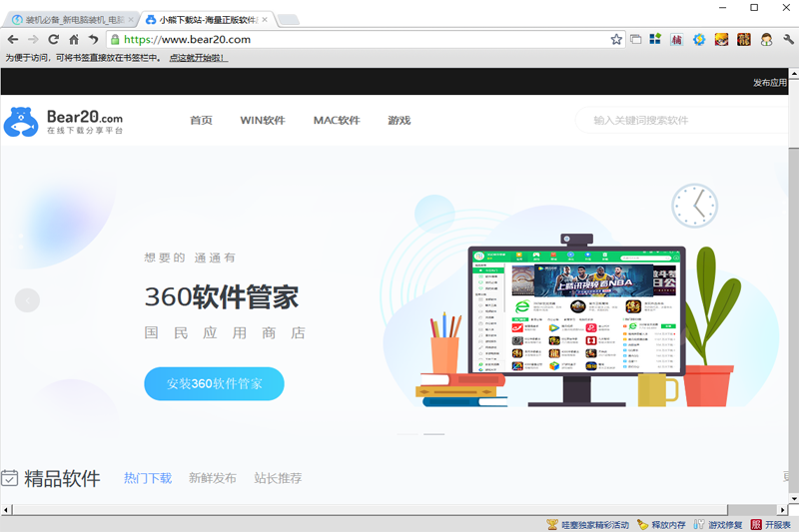Viewport: 799px width, 532px height.
Task: Open the dark red 龍 game icon
Action: 744,39
